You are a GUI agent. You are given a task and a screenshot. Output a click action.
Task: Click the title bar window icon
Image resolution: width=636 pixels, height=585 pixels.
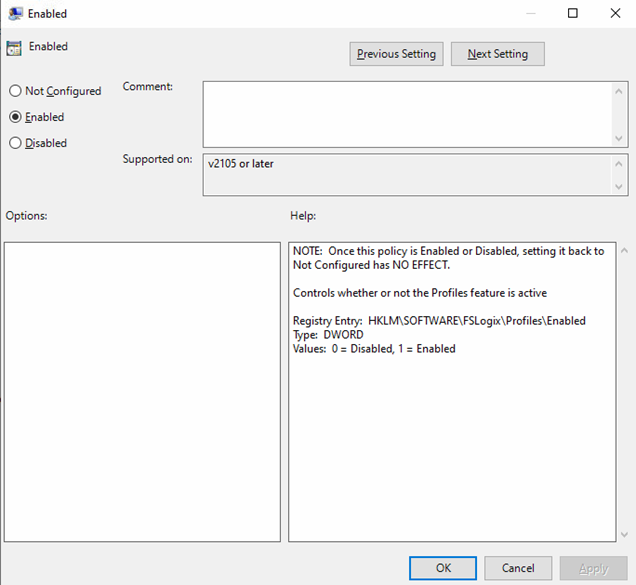click(15, 14)
